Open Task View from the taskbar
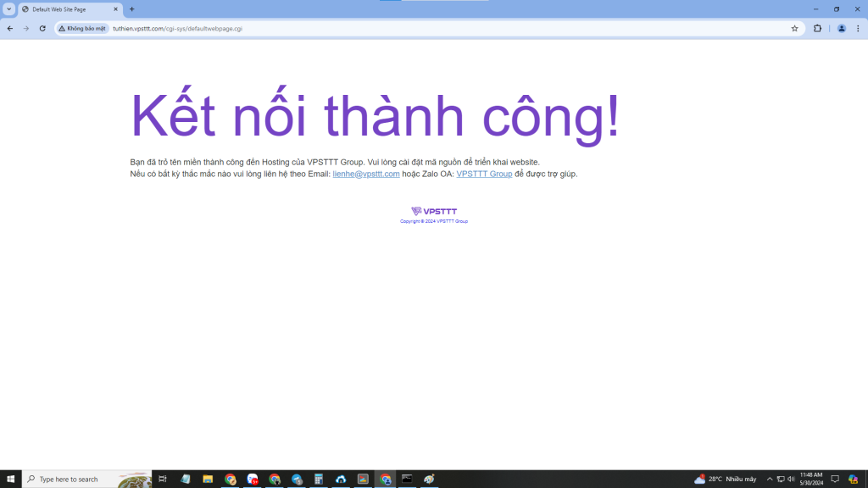 click(x=163, y=480)
